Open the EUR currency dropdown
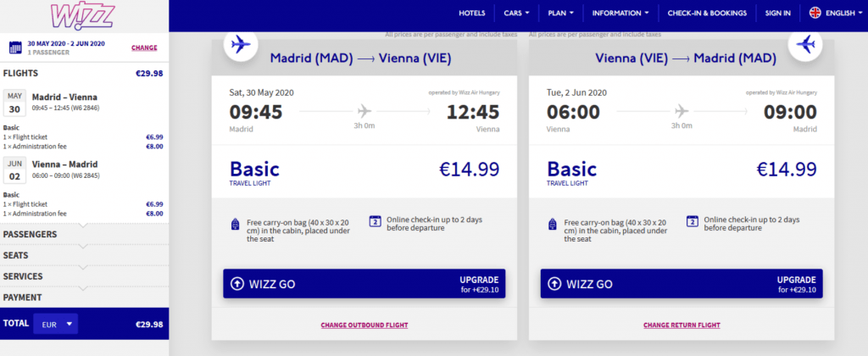 pyautogui.click(x=55, y=323)
